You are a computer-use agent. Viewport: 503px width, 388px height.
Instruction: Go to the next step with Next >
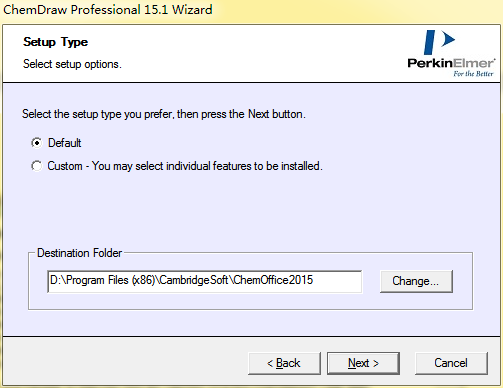coord(363,363)
